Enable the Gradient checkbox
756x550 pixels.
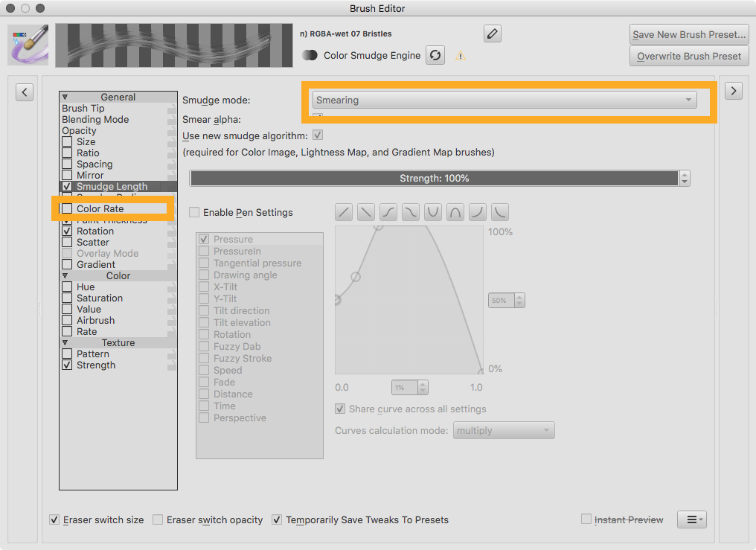click(x=67, y=264)
